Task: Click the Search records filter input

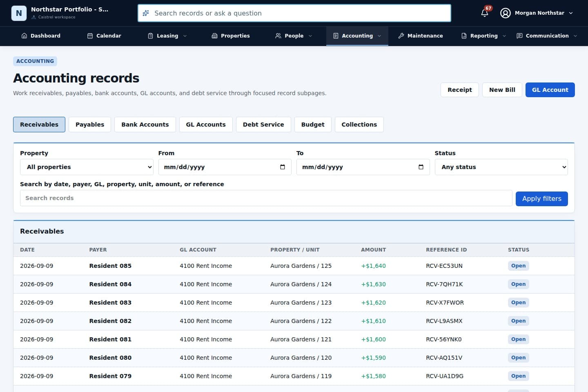Action: [x=266, y=198]
